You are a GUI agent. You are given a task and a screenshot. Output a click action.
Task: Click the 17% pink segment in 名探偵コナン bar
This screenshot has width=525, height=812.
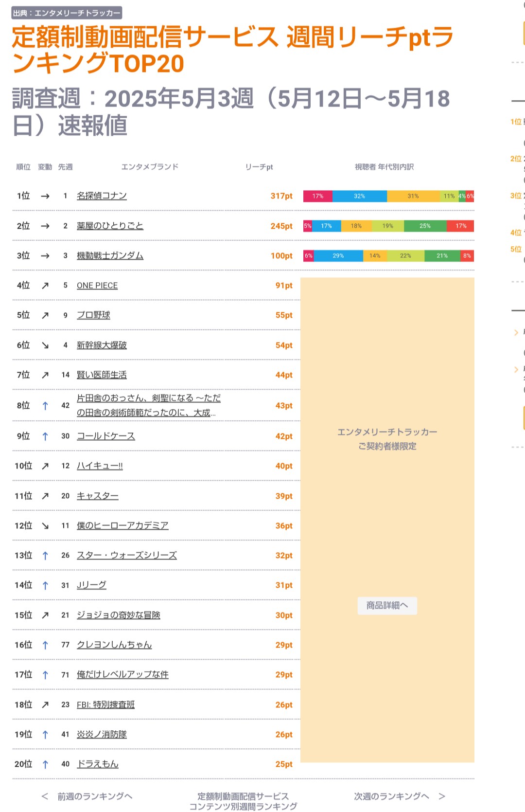[318, 196]
